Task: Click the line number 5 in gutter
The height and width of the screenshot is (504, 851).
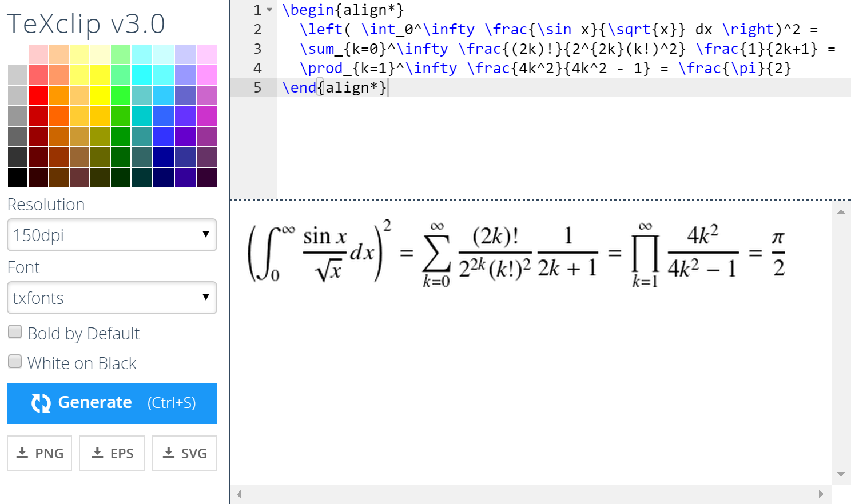Action: [x=257, y=87]
